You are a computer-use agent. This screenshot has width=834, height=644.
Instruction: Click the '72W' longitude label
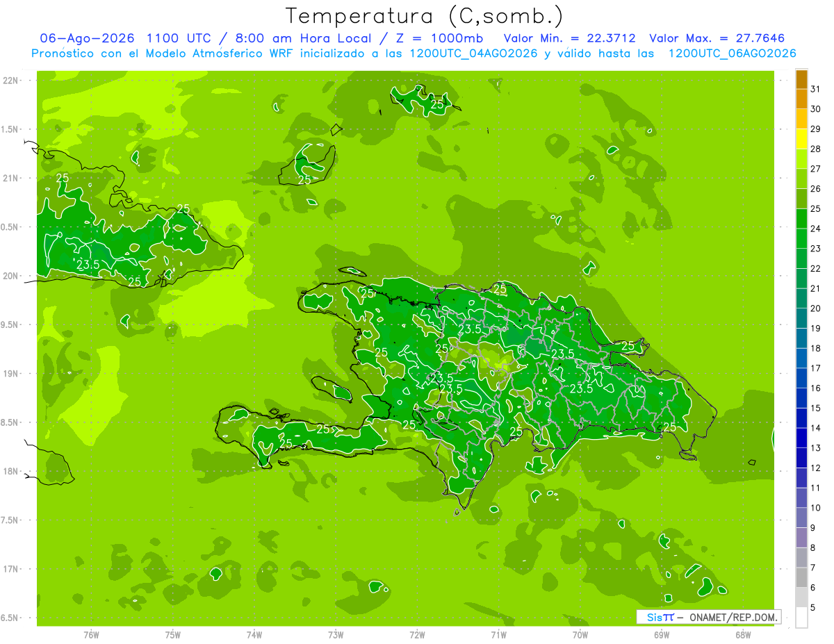click(417, 634)
